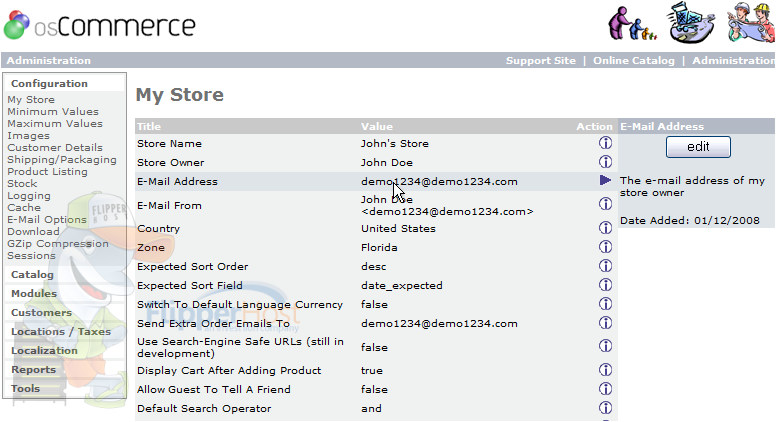Click info icon for Expected Sort Order

605,266
